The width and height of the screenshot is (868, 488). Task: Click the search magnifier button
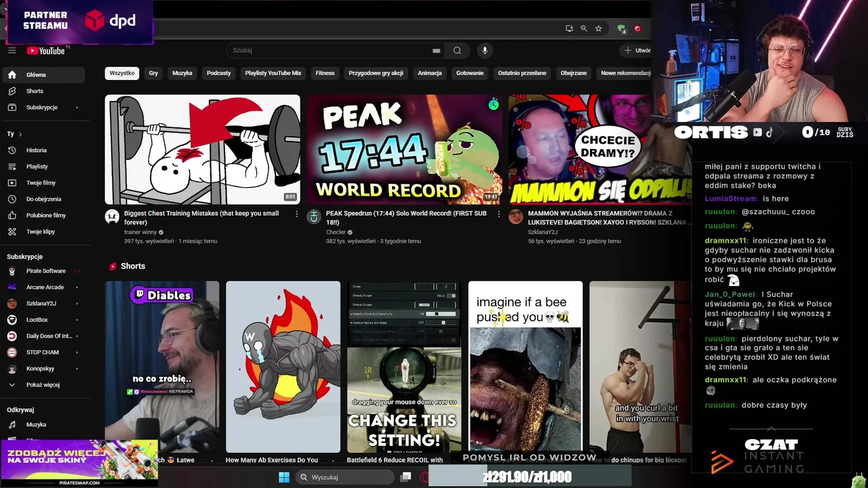click(x=457, y=50)
